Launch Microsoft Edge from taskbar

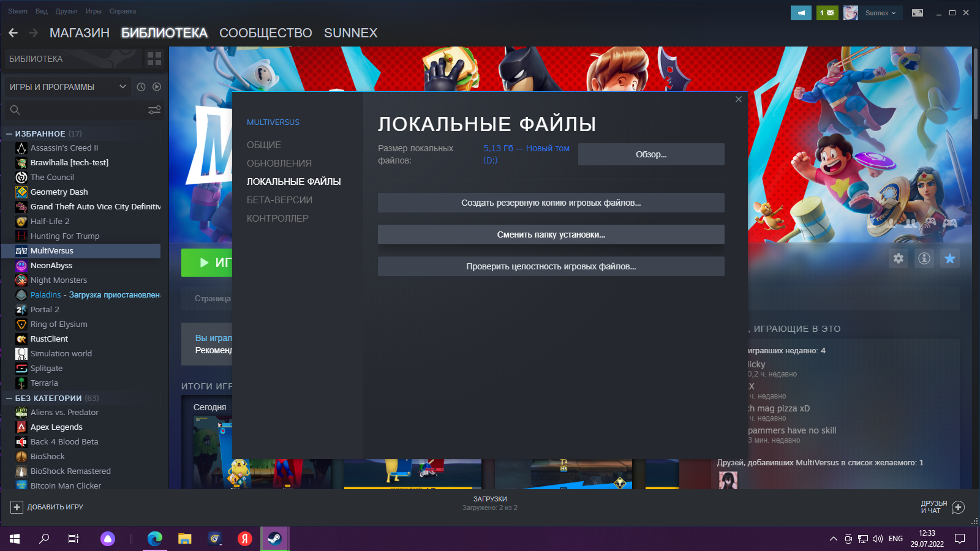[x=155, y=539]
